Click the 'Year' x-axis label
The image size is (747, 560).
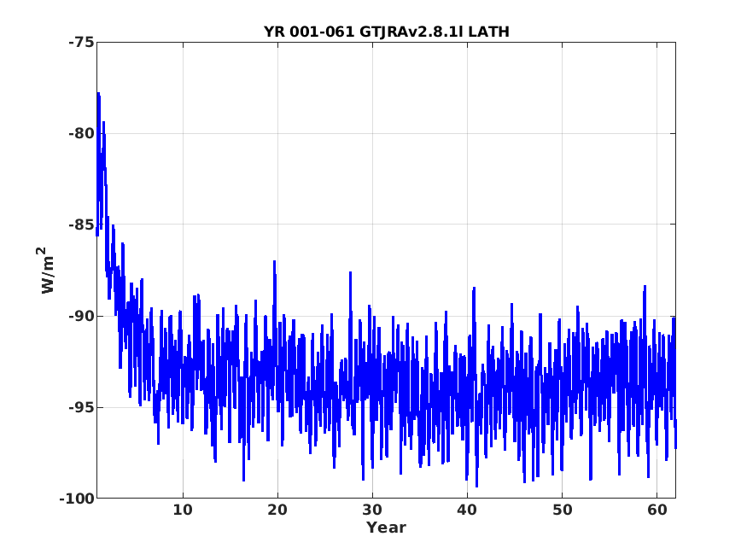tap(386, 528)
